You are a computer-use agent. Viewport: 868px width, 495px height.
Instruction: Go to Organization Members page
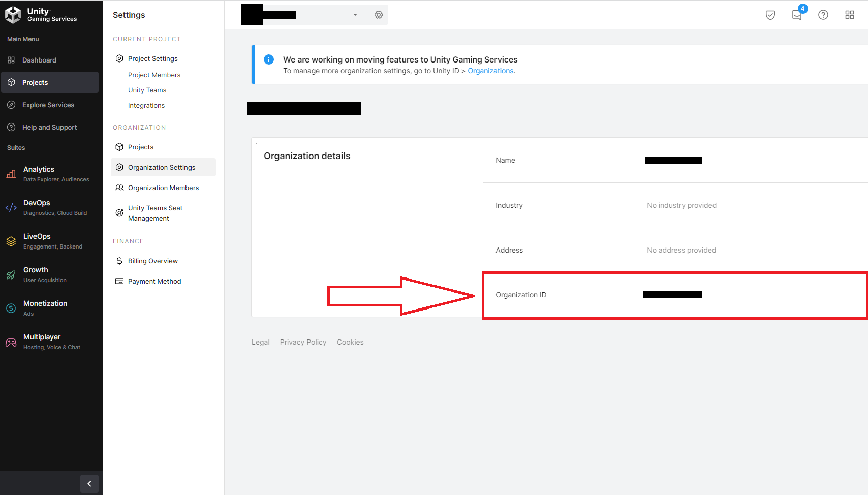163,188
